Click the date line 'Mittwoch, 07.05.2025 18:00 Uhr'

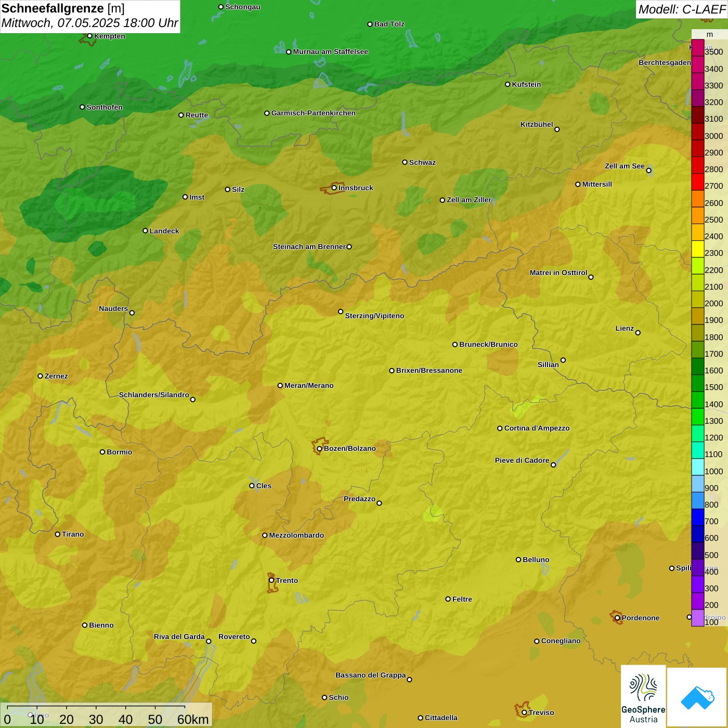(x=89, y=23)
